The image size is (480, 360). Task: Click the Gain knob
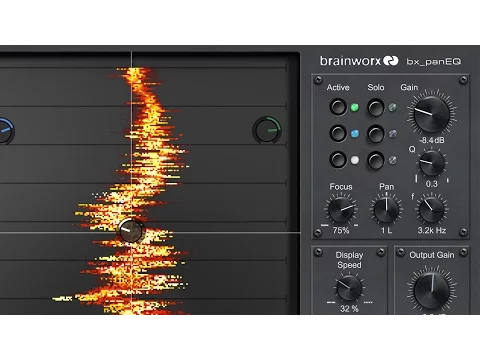432,114
